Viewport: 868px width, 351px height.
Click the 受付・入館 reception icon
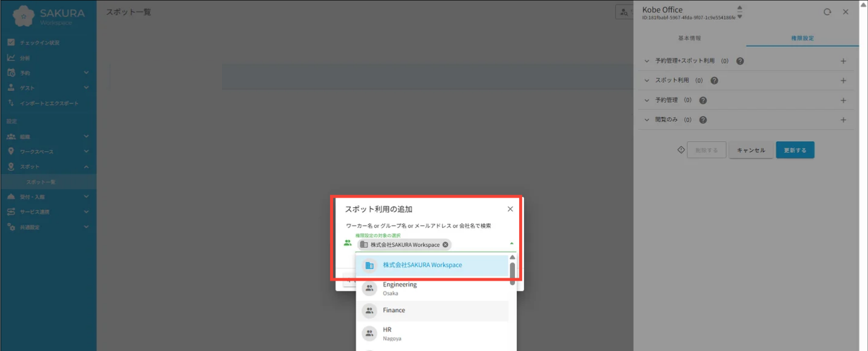click(11, 197)
